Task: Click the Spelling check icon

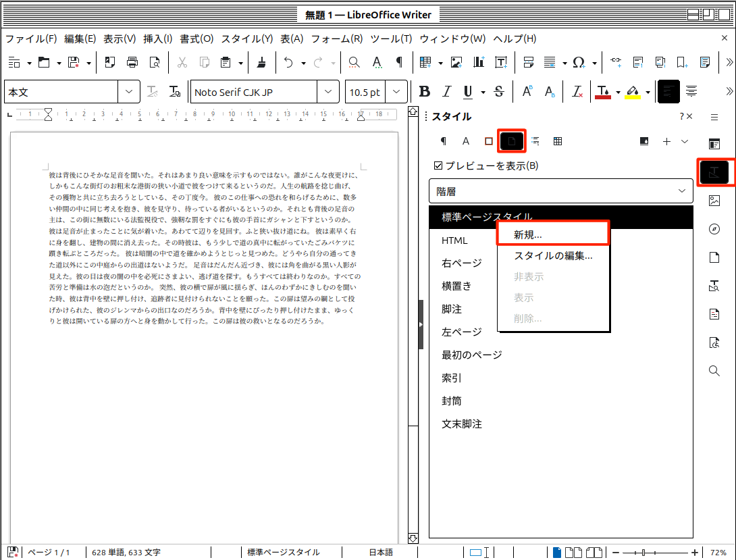Action: click(377, 62)
